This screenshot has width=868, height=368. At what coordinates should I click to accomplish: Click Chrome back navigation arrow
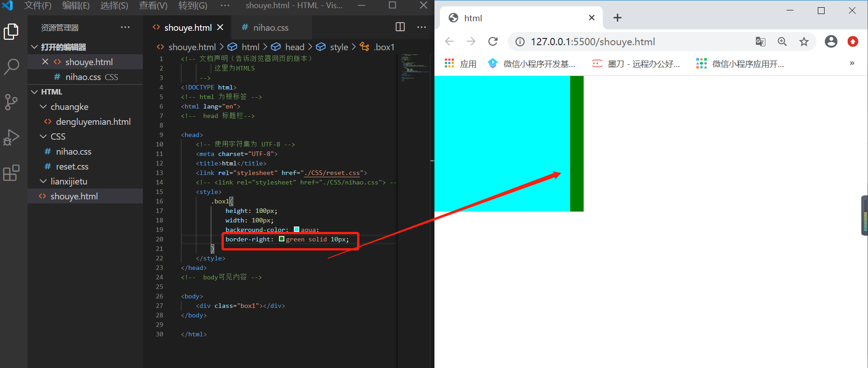[449, 42]
